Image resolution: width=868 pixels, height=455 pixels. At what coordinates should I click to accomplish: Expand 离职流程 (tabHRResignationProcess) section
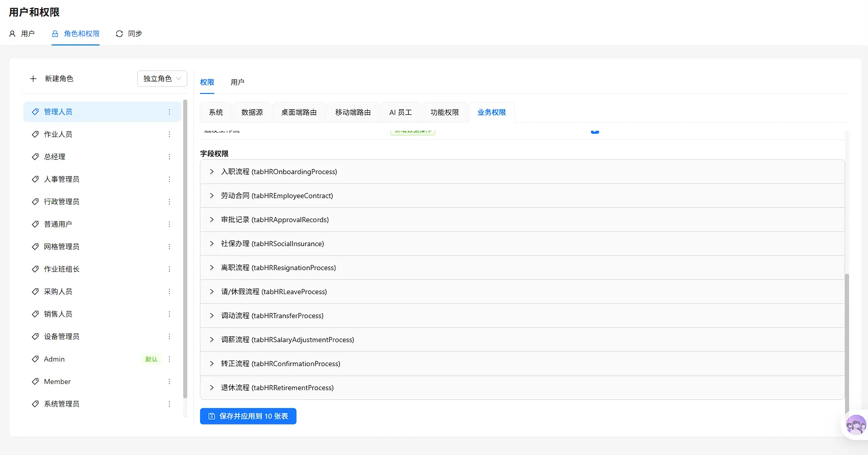(523, 268)
